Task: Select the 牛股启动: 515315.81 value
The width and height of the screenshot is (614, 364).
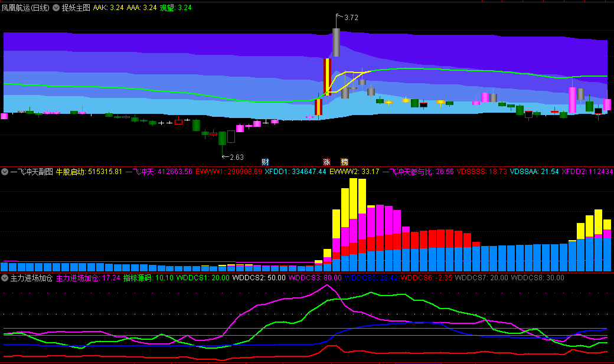Action: pos(89,172)
